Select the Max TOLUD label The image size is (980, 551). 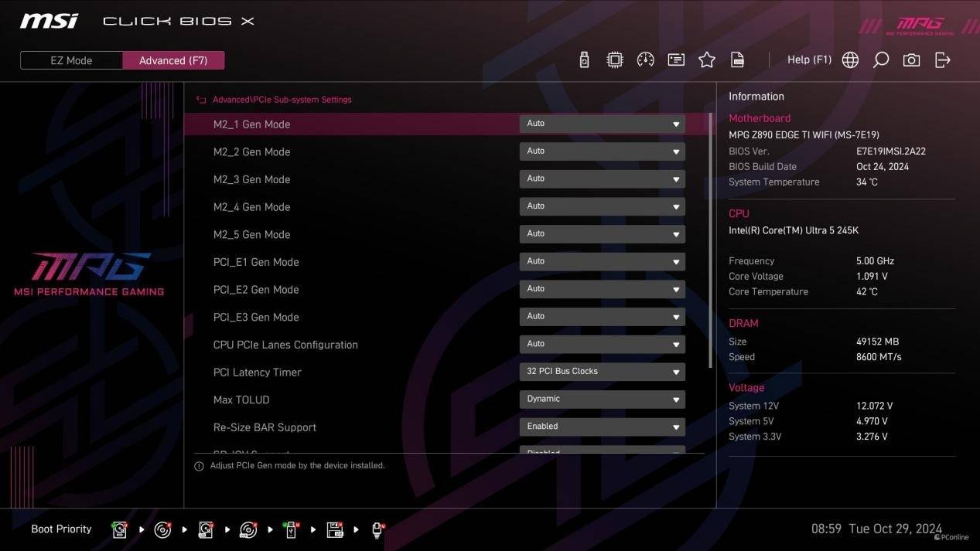pos(241,400)
